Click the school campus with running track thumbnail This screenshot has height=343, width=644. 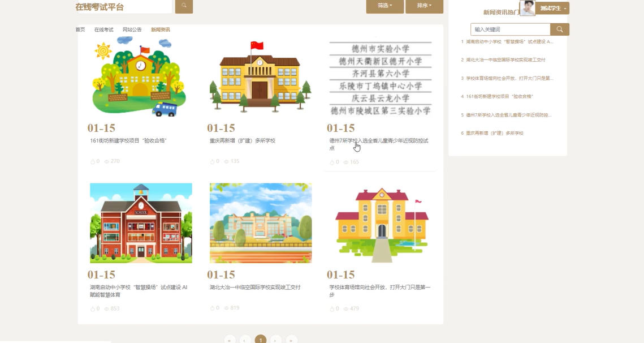pyautogui.click(x=261, y=223)
